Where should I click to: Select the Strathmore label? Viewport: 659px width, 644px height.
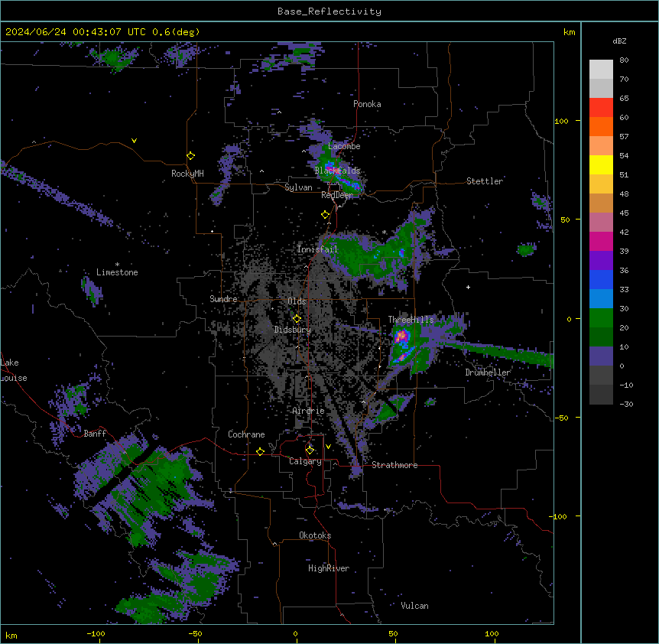click(394, 465)
